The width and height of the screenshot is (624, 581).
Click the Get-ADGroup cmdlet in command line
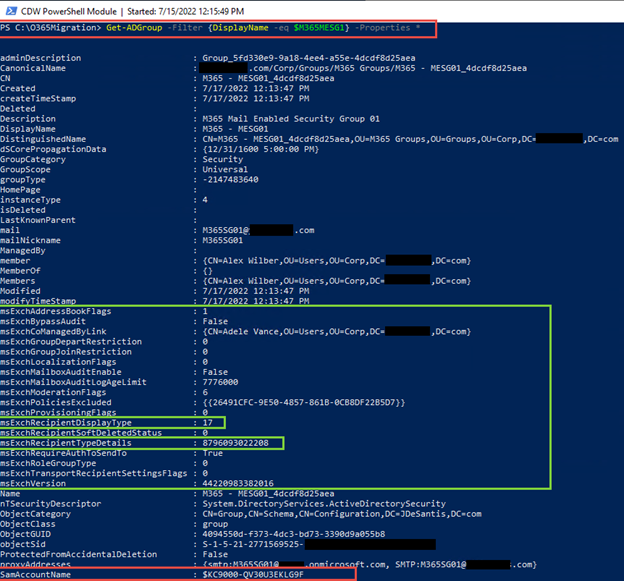point(134,28)
